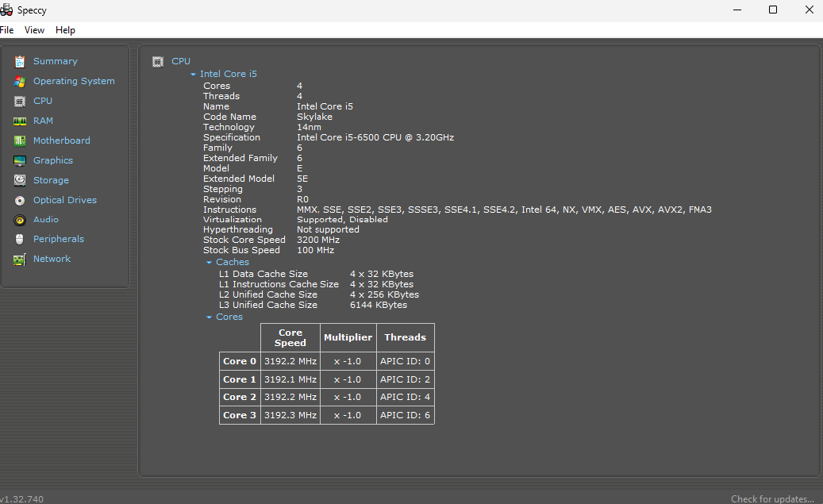Click the Peripherals mouse icon

coord(19,240)
